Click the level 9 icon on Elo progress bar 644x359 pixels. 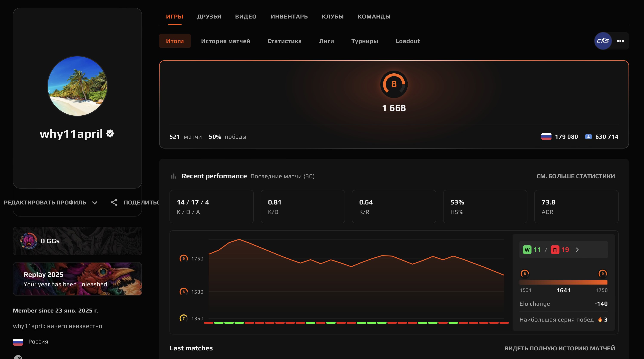pyautogui.click(x=602, y=273)
